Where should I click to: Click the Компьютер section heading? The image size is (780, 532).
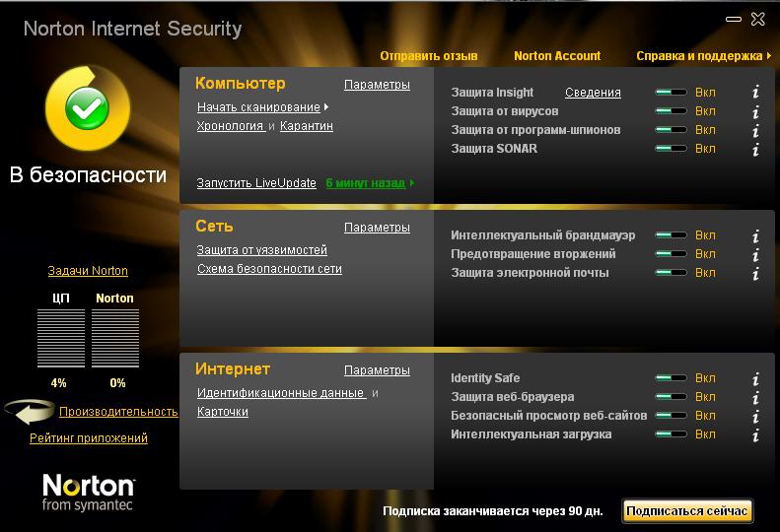click(x=241, y=83)
